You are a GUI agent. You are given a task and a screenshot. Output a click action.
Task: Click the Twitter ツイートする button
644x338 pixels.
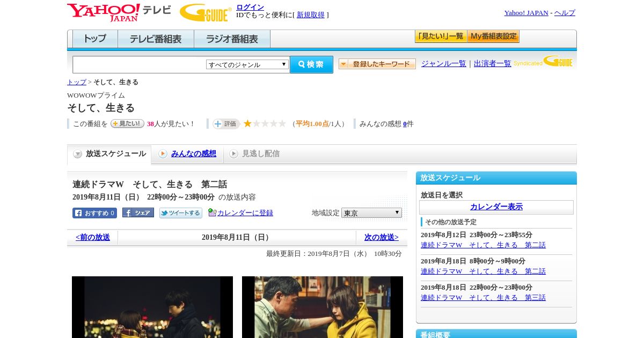pos(181,213)
